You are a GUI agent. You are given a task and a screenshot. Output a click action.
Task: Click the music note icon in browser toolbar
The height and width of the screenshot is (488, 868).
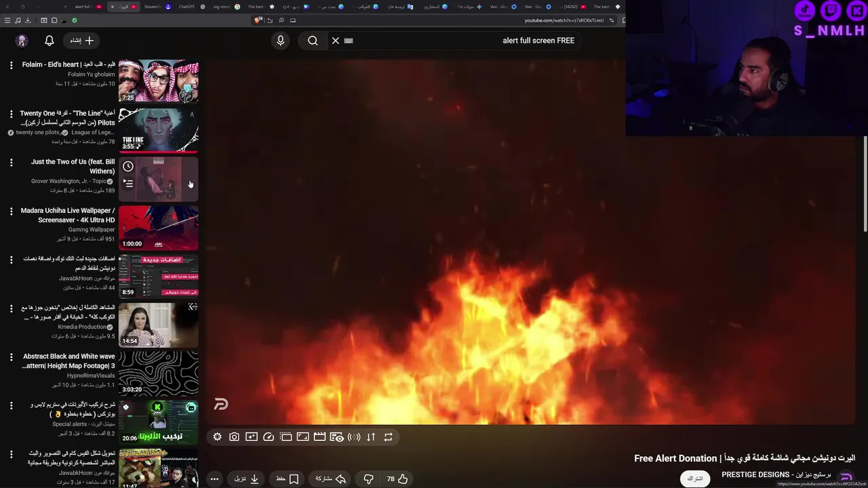pos(18,20)
